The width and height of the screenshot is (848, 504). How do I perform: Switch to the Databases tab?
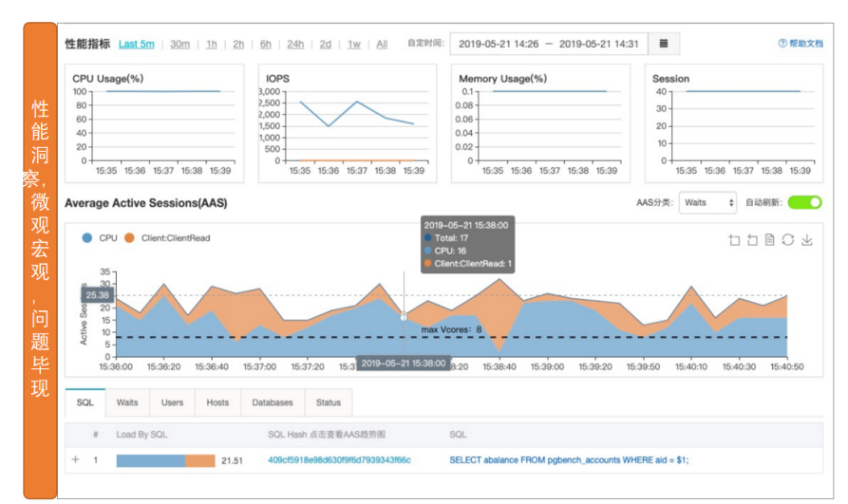click(x=273, y=402)
